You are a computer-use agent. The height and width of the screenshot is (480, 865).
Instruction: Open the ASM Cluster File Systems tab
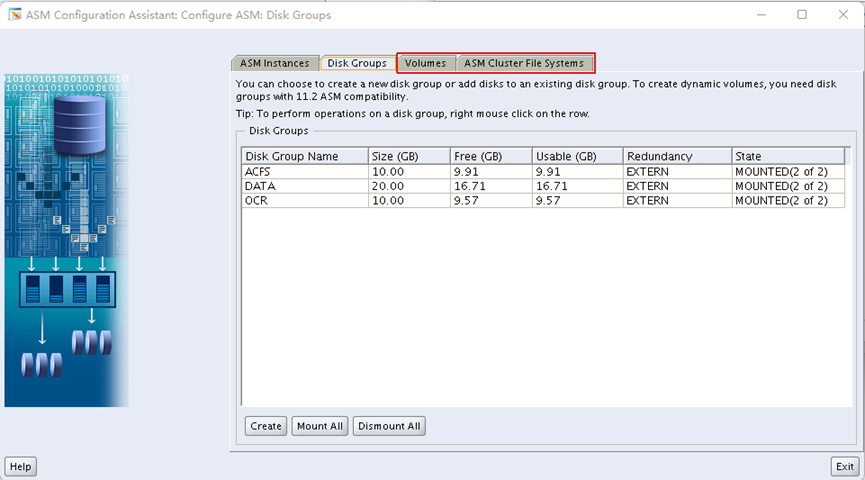(x=524, y=63)
